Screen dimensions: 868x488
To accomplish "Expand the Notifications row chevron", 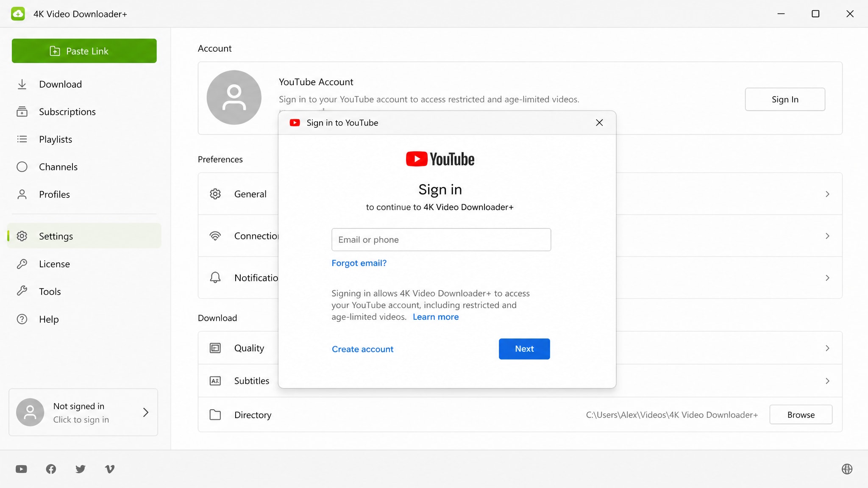I will [x=827, y=278].
